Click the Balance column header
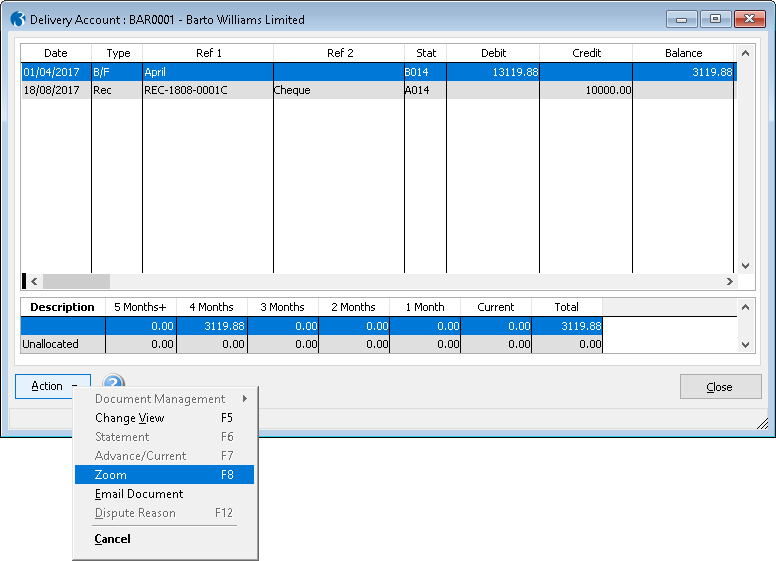The image size is (776, 561). 683,53
